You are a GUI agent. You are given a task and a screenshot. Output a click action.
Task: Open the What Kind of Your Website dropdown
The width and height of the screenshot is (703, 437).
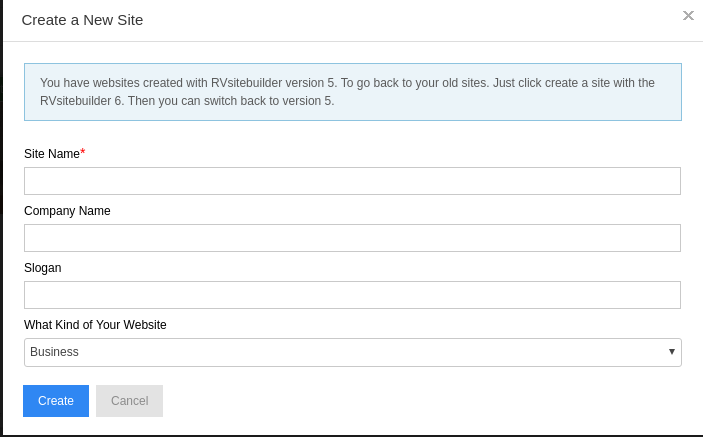[x=352, y=352]
